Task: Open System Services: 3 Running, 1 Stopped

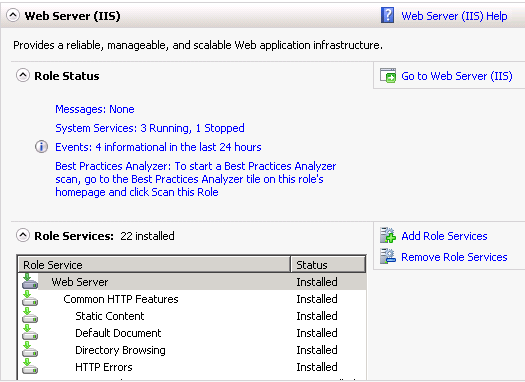Action: 150,128
